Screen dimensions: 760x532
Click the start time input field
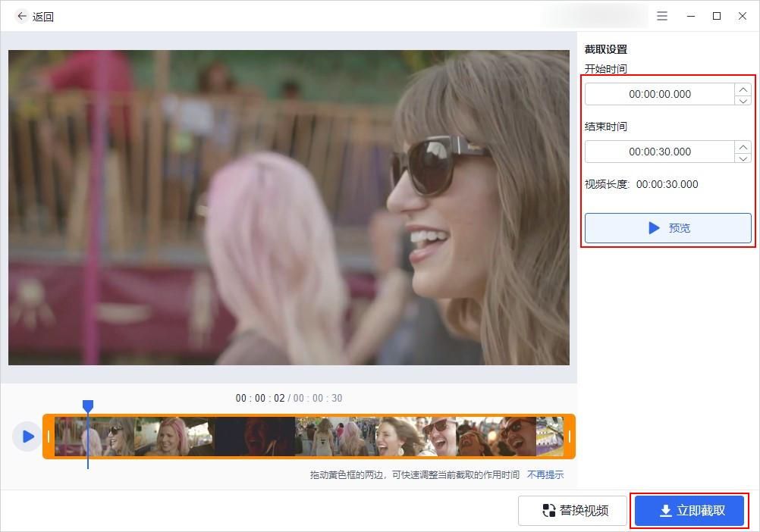[660, 94]
